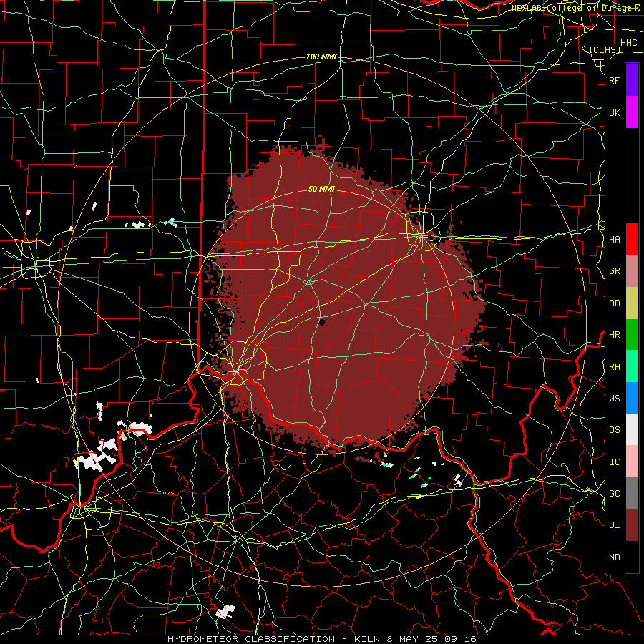Screen dimensions: 644x644
Task: Click the BD legend label
Action: [614, 303]
